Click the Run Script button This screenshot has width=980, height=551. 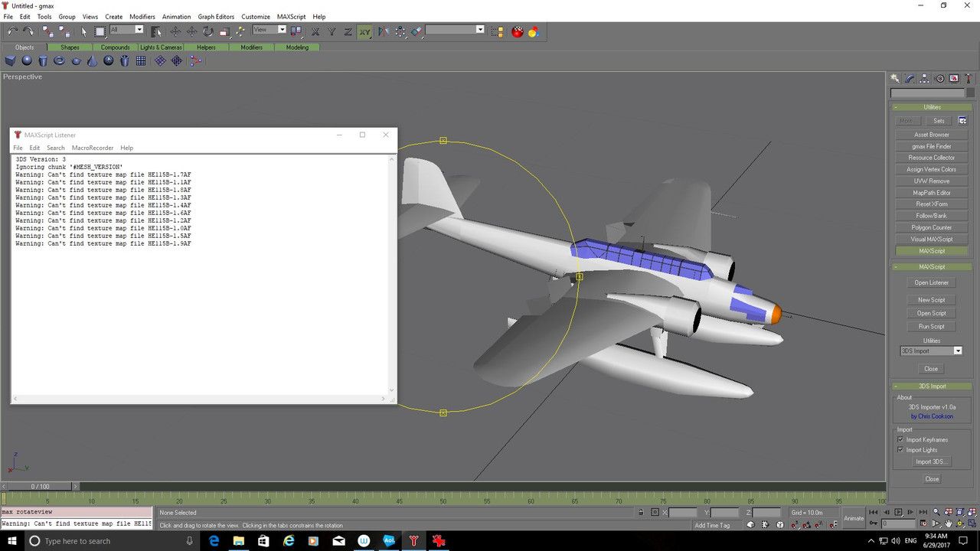(x=932, y=327)
